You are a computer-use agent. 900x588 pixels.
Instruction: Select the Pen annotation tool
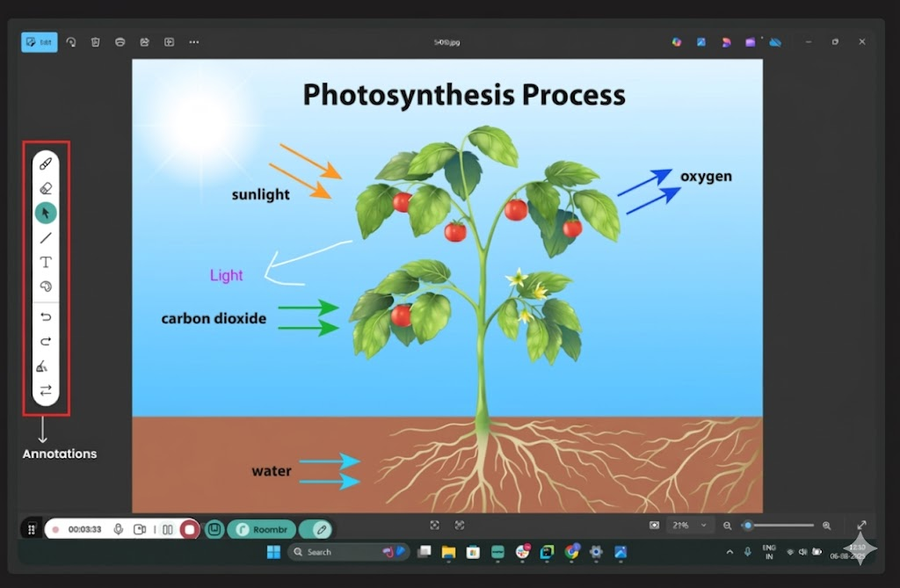[x=46, y=163]
